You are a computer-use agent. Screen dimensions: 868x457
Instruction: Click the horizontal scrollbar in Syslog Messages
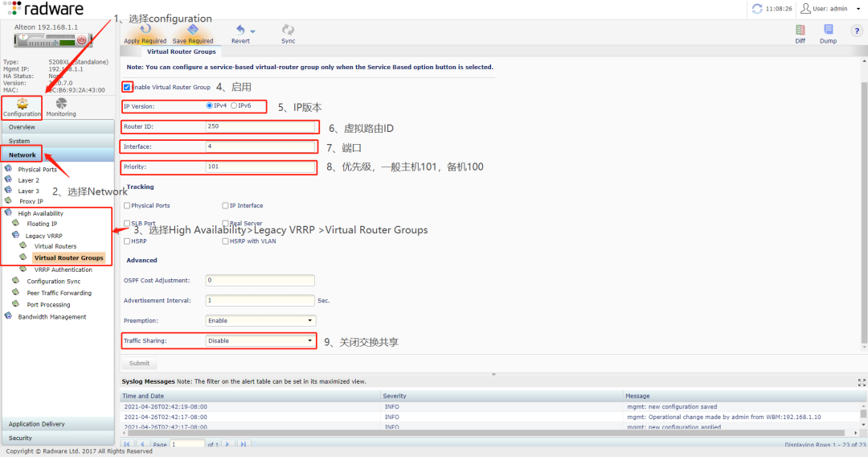point(482,433)
